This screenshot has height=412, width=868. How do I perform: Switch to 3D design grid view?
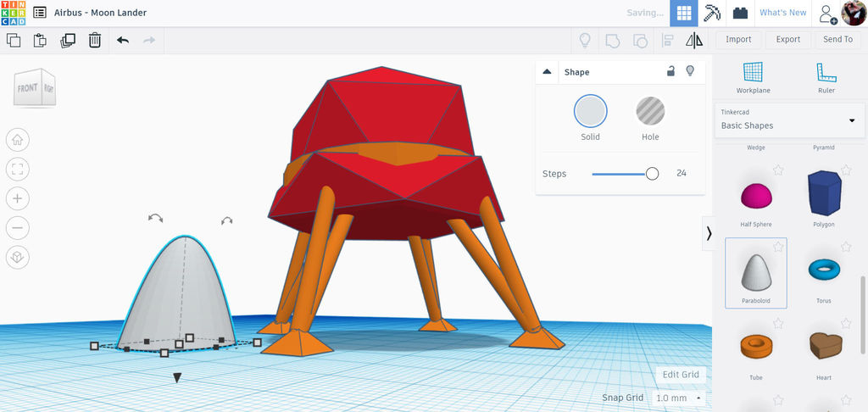684,13
